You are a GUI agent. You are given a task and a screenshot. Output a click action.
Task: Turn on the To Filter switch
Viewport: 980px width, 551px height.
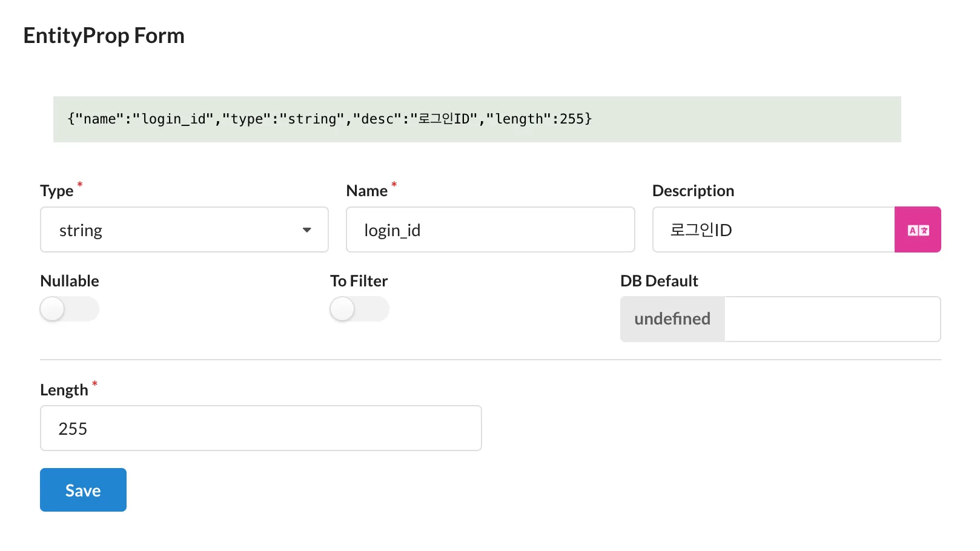click(359, 309)
